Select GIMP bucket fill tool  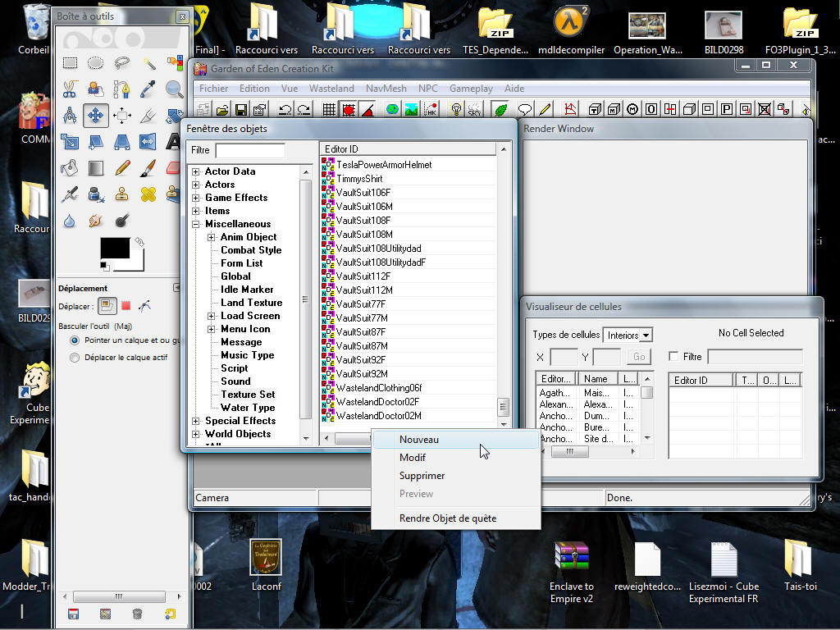coord(70,167)
